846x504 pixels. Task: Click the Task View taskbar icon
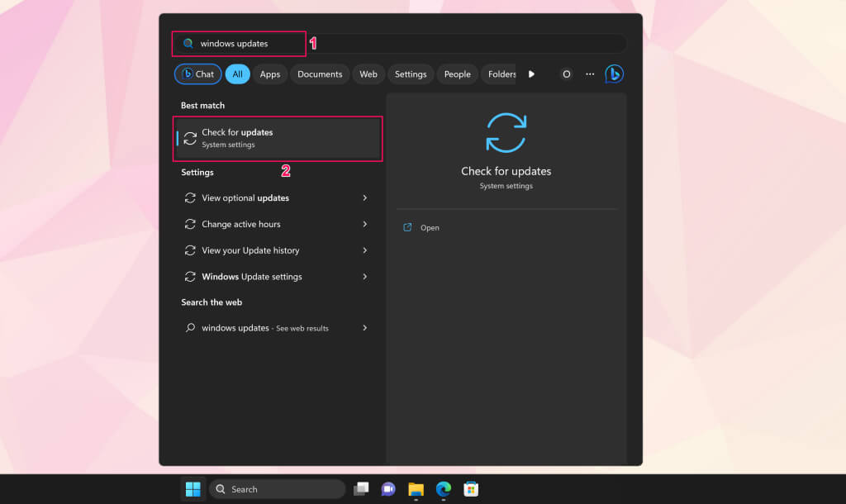(x=361, y=489)
